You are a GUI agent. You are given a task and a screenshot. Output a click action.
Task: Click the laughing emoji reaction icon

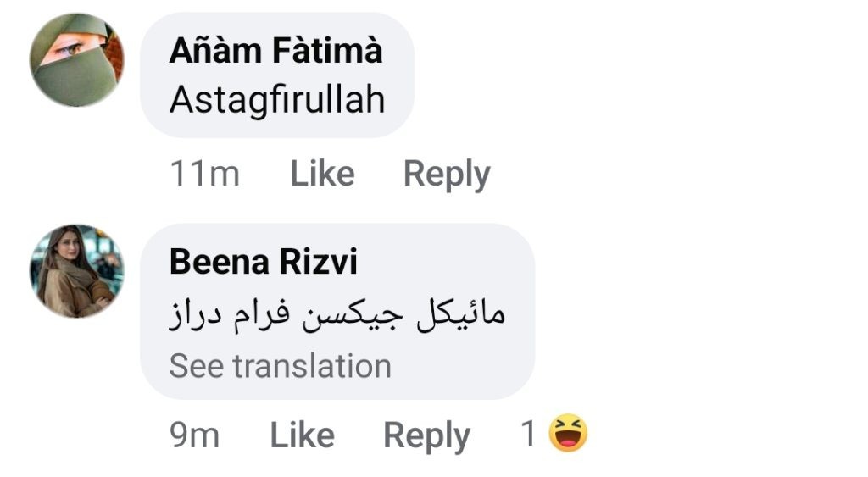coord(568,435)
